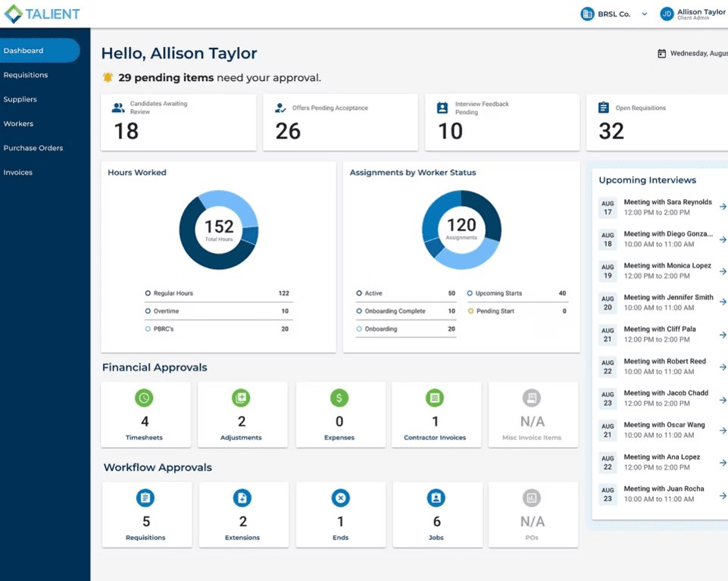The image size is (728, 581).
Task: Open Candidates Awaiting Review card value 18
Action: pyautogui.click(x=126, y=131)
